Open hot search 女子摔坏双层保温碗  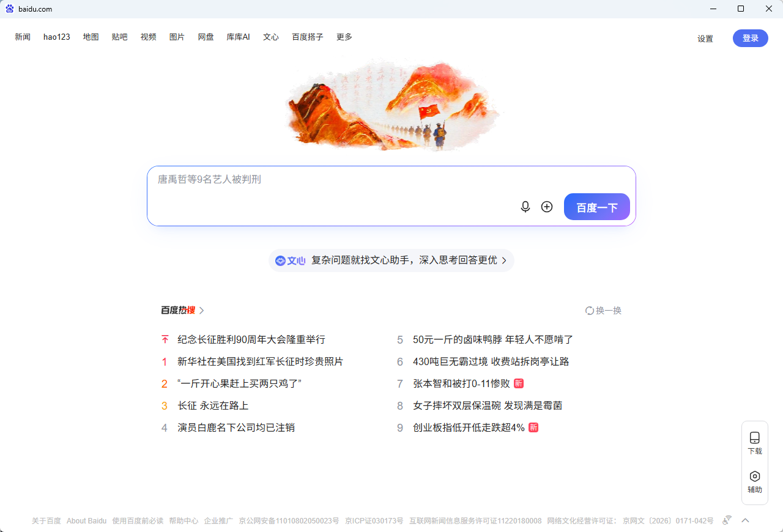click(x=488, y=405)
